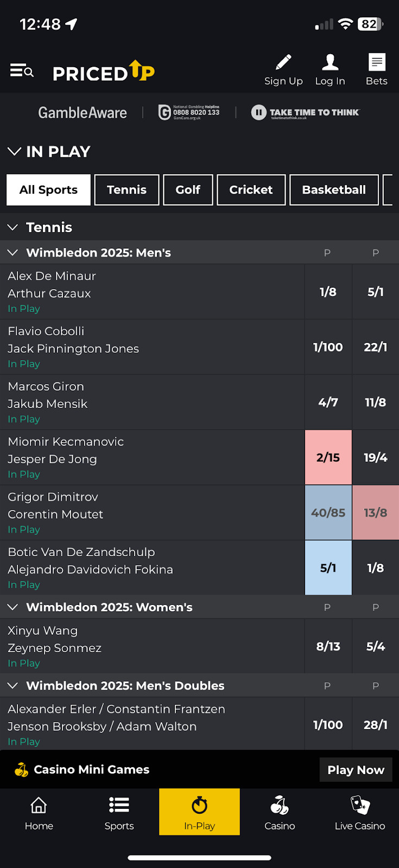The width and height of the screenshot is (399, 868).
Task: Go to Home in bottom navigation
Action: (39, 812)
